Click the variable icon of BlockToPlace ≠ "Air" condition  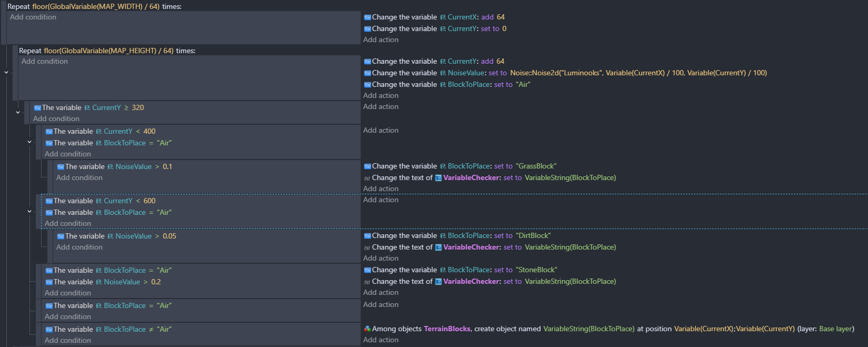pos(49,330)
